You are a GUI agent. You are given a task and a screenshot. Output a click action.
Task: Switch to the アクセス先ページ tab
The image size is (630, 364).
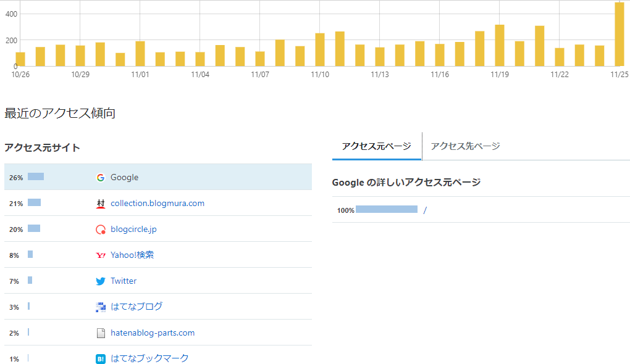(465, 147)
